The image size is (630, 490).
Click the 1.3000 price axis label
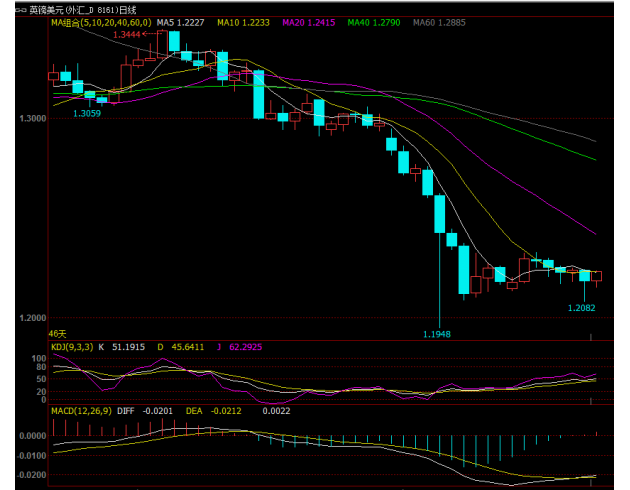point(33,118)
